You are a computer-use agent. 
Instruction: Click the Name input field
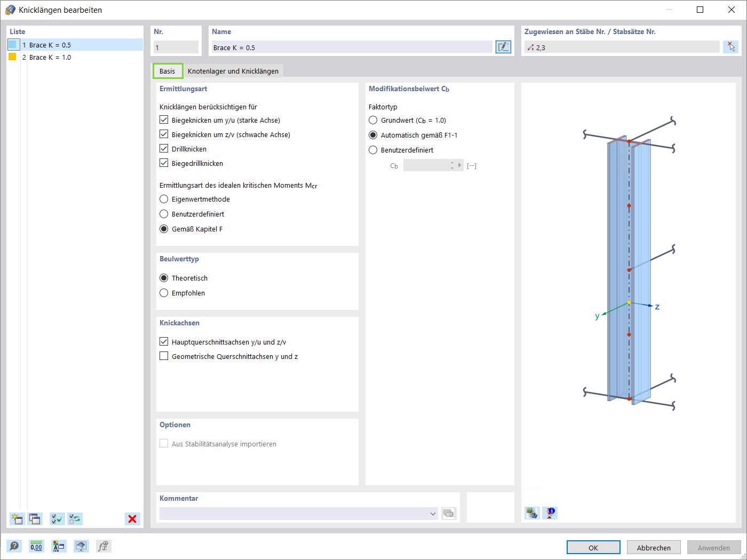point(352,47)
